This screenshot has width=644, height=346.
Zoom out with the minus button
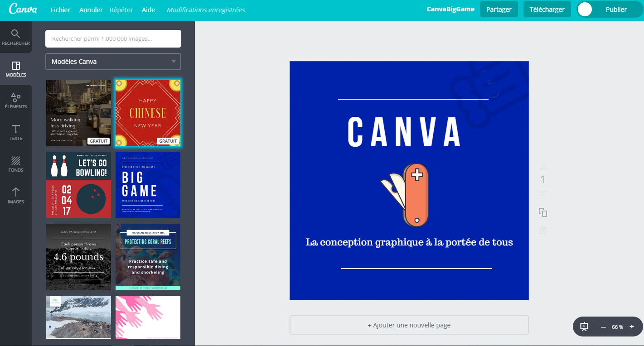pos(603,327)
